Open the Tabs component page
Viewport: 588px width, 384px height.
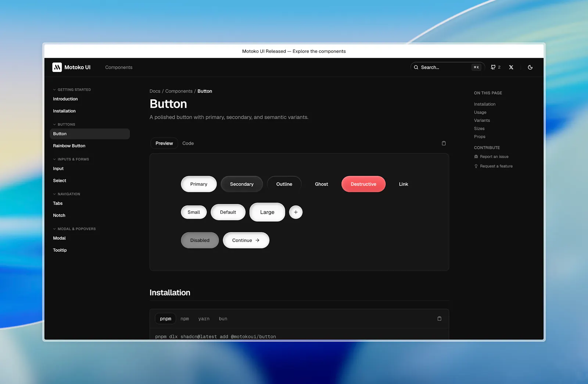[x=58, y=204]
